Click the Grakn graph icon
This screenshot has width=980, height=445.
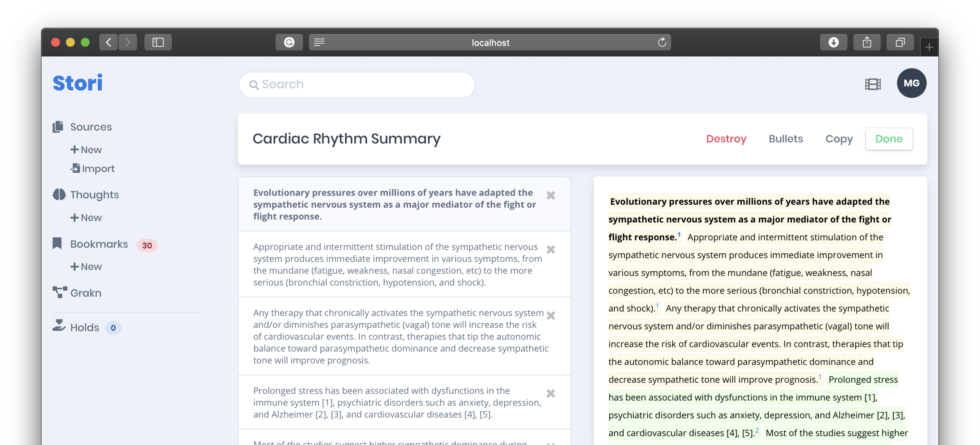point(60,292)
